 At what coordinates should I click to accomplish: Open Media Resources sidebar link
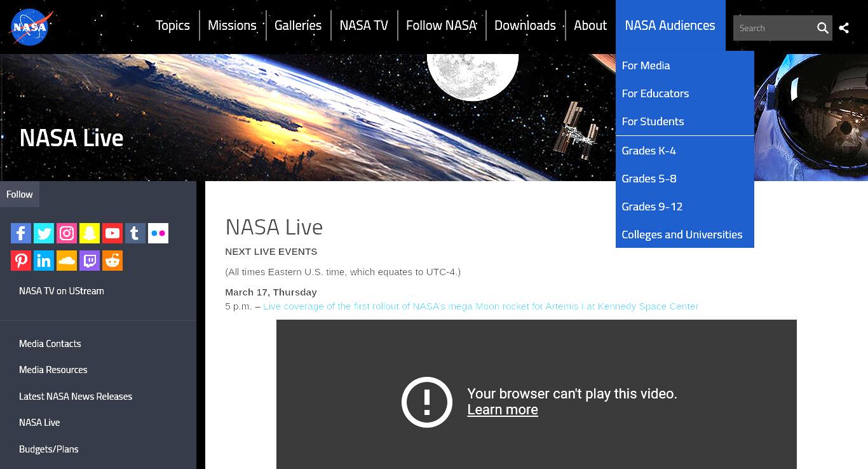click(53, 370)
